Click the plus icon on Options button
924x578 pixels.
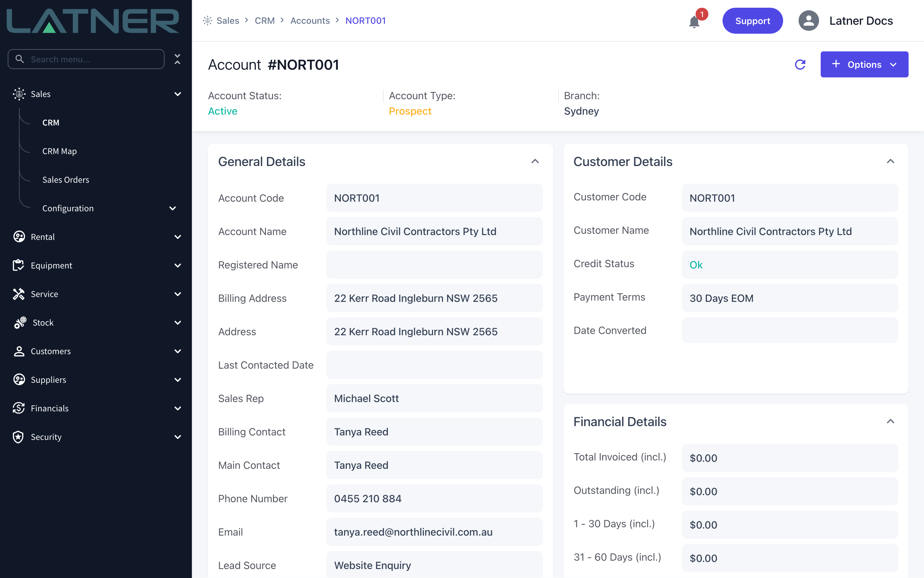click(836, 64)
